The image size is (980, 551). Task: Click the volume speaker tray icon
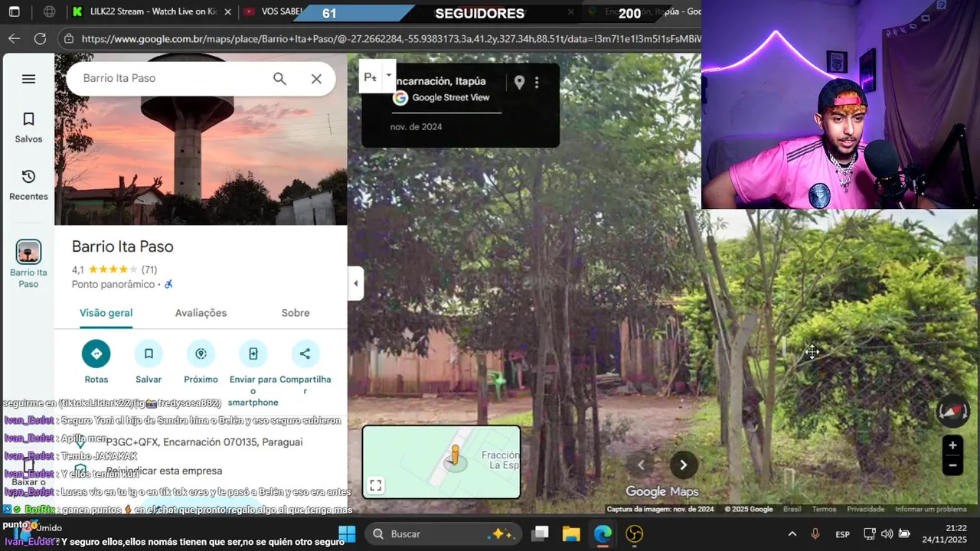click(x=887, y=533)
